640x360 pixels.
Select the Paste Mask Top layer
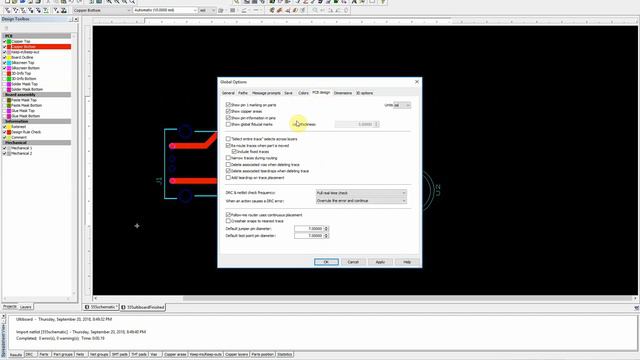pyautogui.click(x=24, y=100)
